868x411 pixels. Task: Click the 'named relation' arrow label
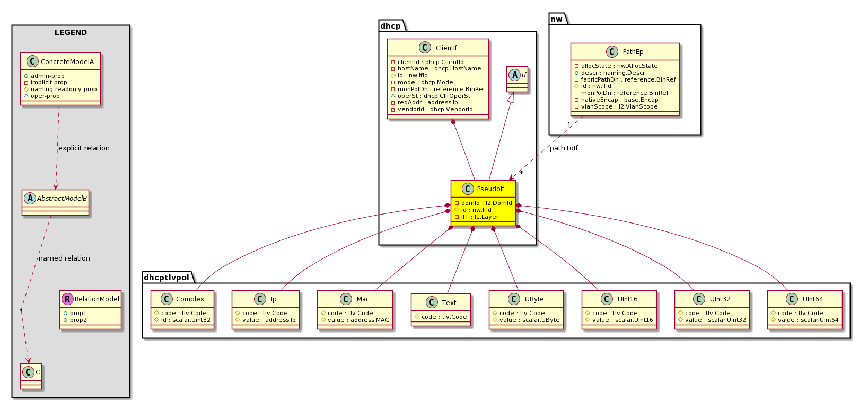[x=64, y=258]
